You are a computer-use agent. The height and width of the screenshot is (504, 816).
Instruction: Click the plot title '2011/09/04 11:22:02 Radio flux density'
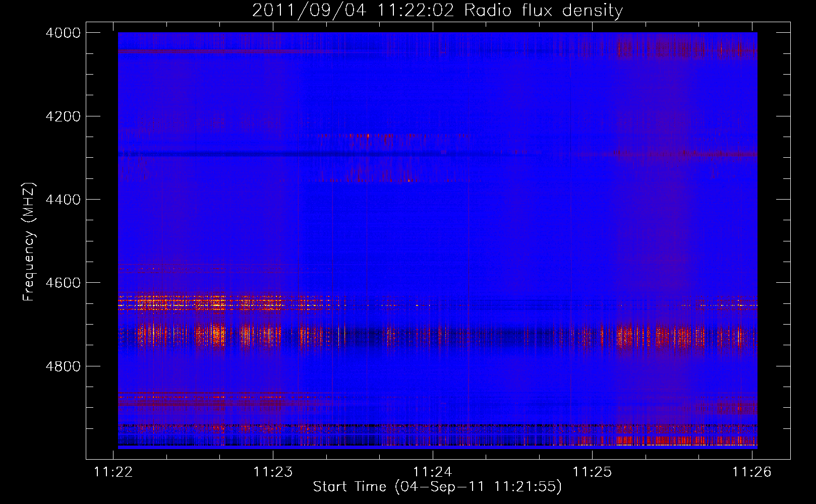[438, 10]
